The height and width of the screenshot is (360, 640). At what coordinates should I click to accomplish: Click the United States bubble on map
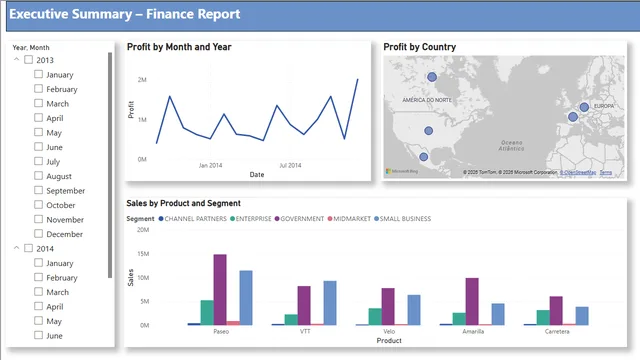click(429, 131)
